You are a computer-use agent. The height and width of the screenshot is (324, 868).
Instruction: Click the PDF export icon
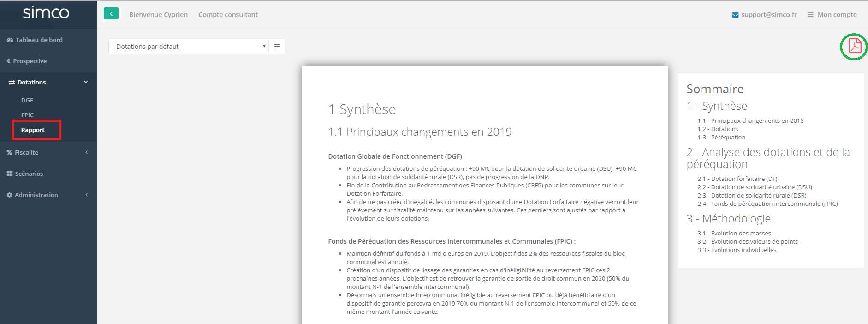tap(855, 46)
